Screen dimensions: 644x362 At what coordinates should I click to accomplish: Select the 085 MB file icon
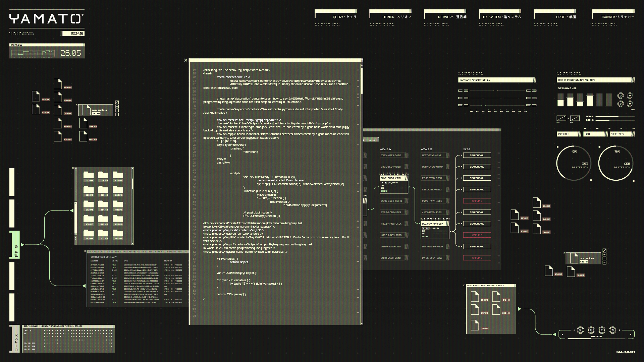point(36,96)
